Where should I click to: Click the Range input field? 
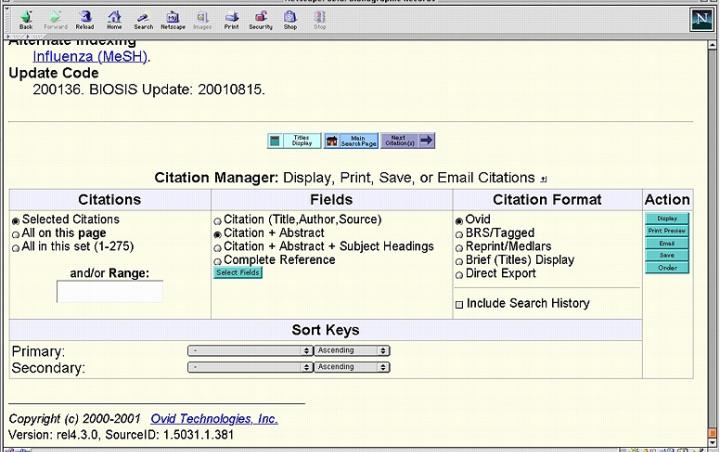(x=109, y=292)
